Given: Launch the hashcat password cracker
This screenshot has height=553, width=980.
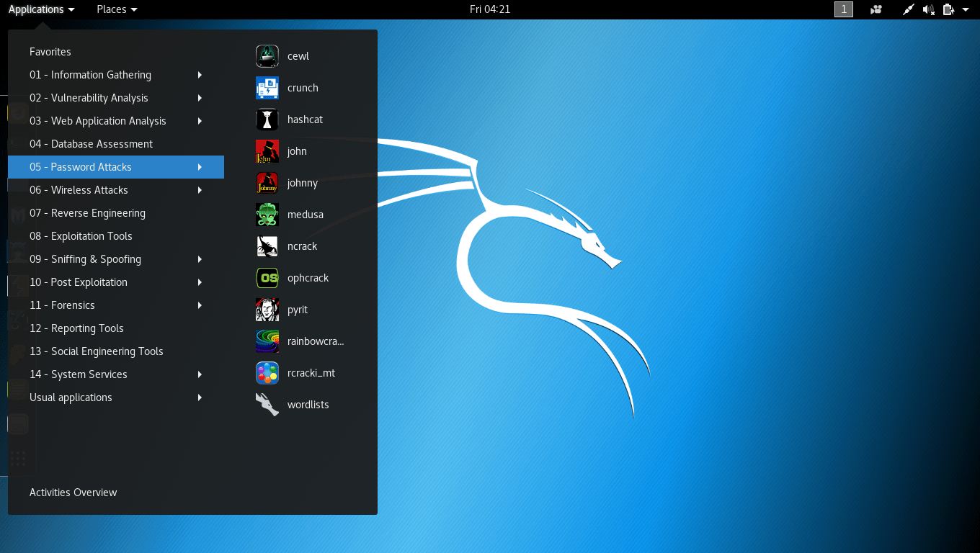Looking at the screenshot, I should 303,119.
